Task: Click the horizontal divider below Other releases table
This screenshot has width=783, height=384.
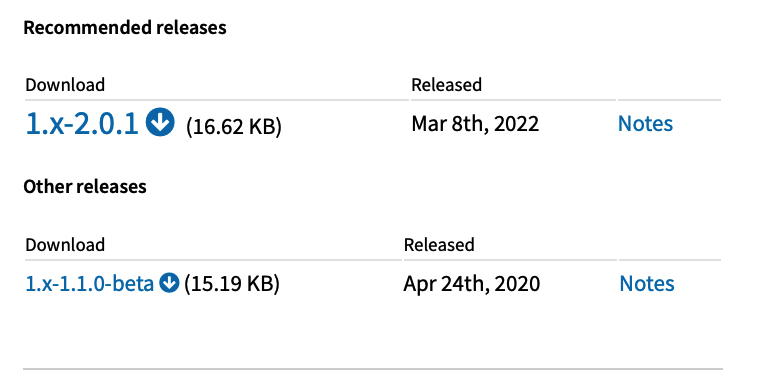Action: (x=373, y=369)
